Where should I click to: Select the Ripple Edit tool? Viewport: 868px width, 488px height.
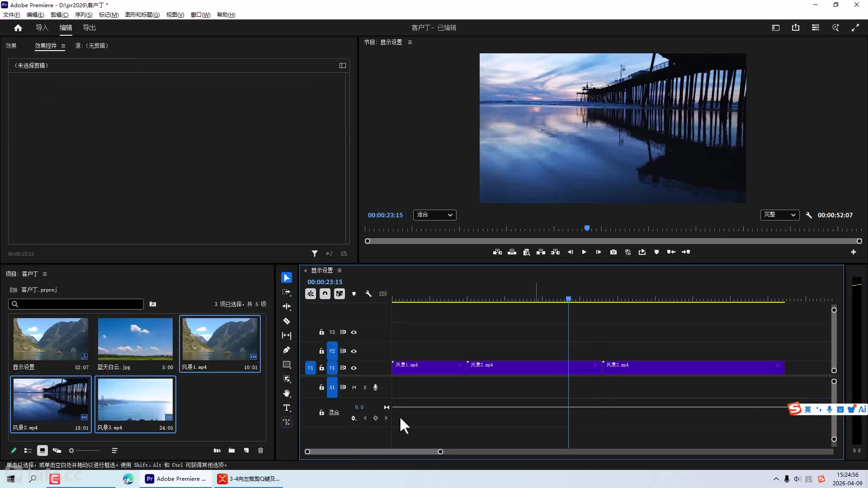pyautogui.click(x=287, y=306)
